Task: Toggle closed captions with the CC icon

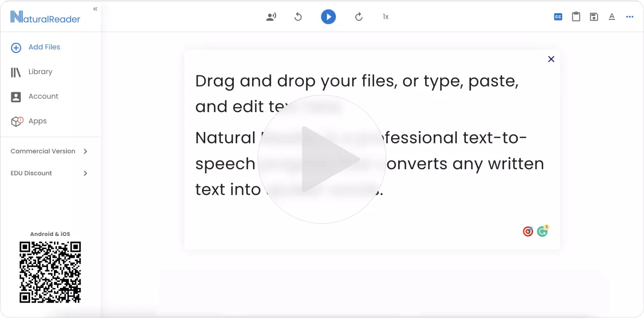Action: [558, 16]
